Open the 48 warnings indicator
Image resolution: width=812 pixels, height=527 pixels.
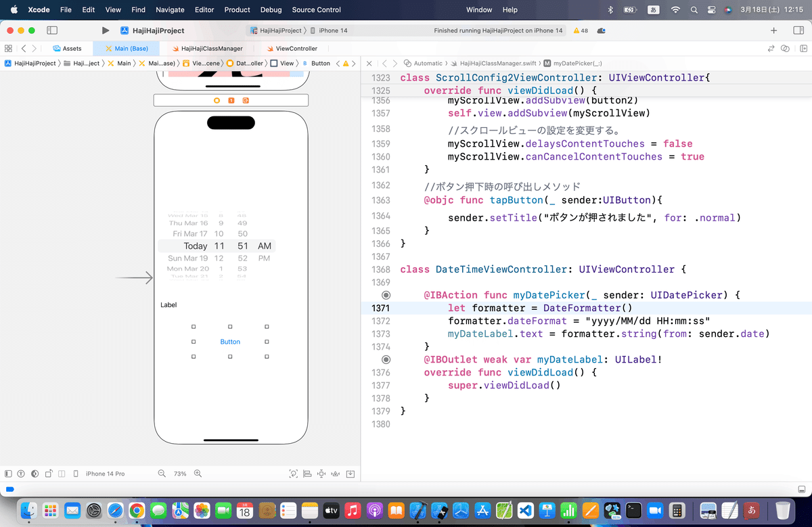coord(581,30)
